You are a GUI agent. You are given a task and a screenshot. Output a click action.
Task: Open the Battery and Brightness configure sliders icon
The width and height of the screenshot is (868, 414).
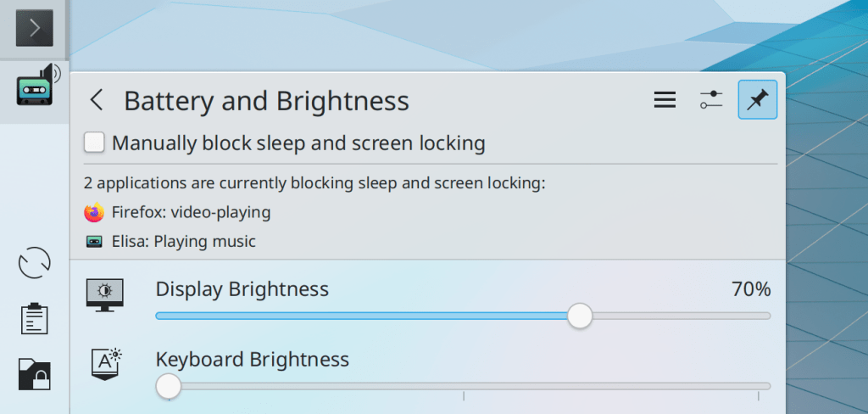pos(711,101)
